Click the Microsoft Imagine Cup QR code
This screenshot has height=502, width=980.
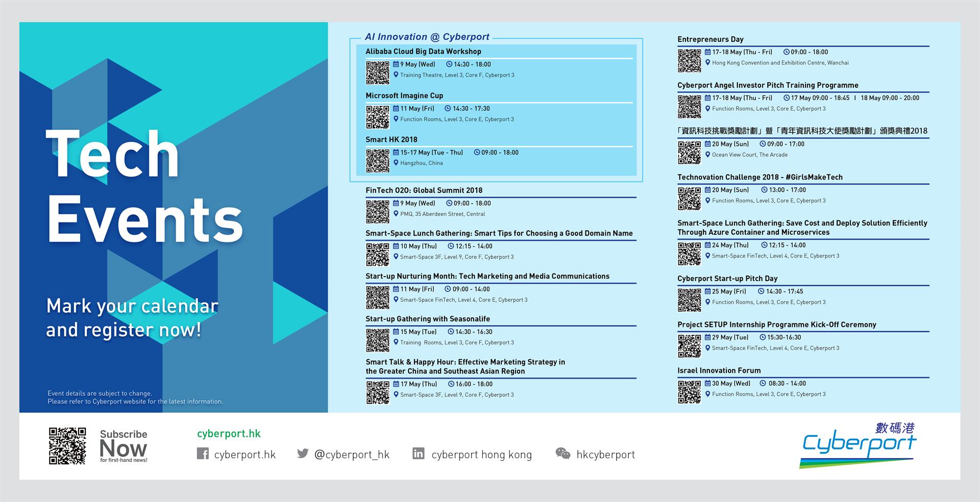[378, 117]
